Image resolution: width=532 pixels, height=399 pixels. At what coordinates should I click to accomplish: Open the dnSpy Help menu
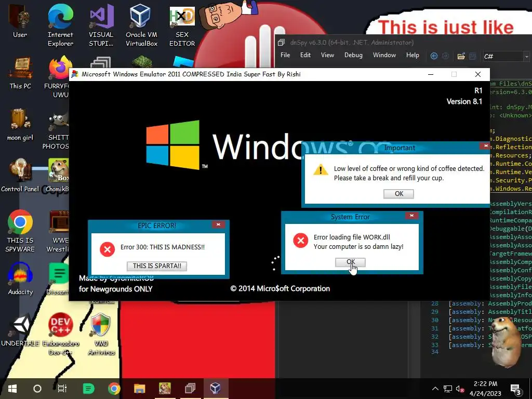[x=413, y=55]
